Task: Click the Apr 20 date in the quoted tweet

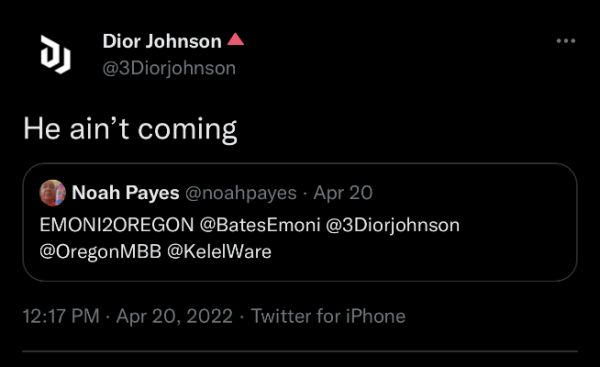Action: (x=343, y=192)
